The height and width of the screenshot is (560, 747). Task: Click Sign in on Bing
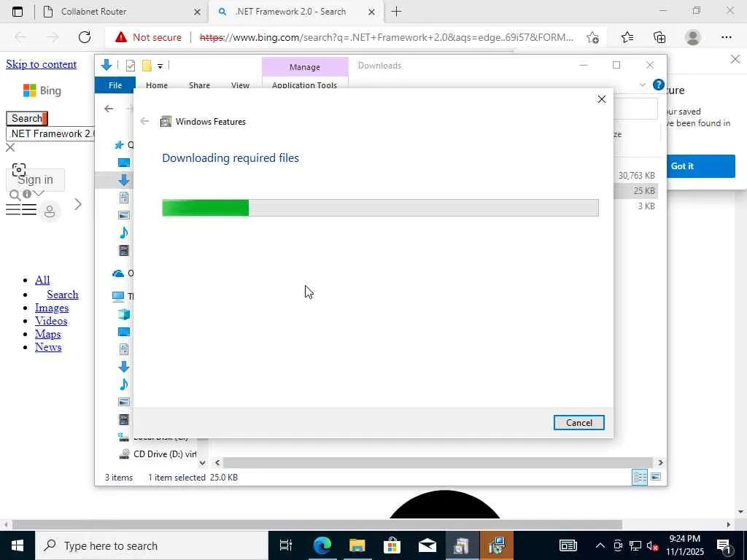(35, 180)
